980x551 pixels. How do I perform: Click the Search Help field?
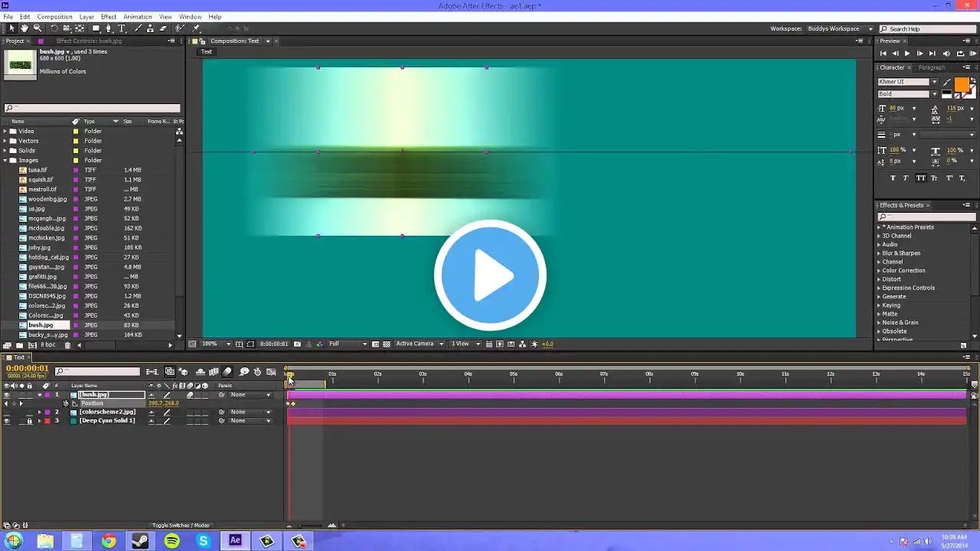(x=927, y=29)
